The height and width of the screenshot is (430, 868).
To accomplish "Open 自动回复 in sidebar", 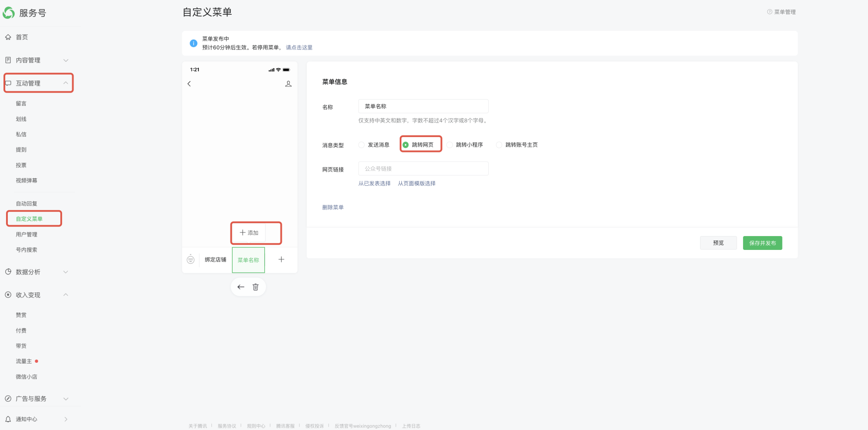I will pos(26,204).
